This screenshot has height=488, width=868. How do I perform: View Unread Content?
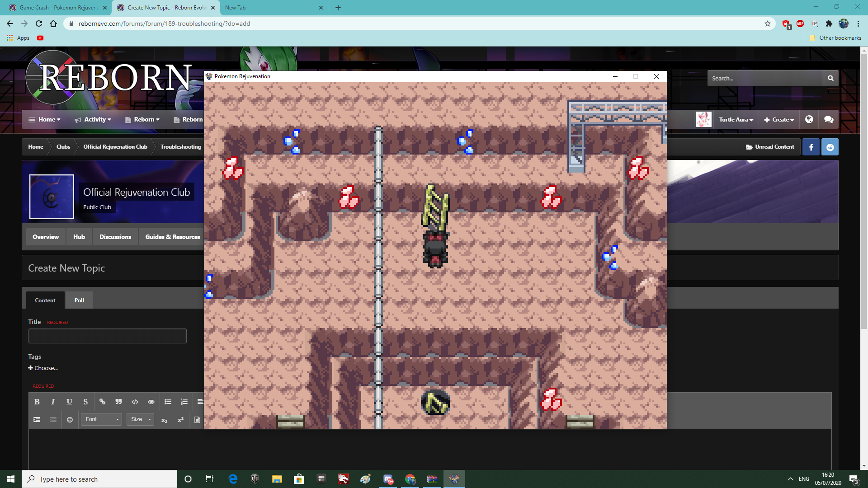pyautogui.click(x=769, y=147)
